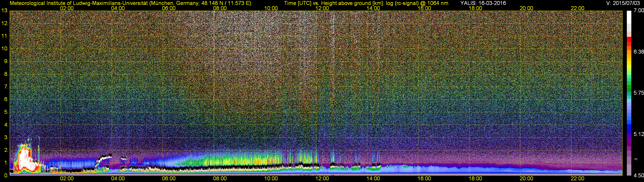Click the 5.75 colorbar tick label
The image size is (644, 182).
(638, 93)
